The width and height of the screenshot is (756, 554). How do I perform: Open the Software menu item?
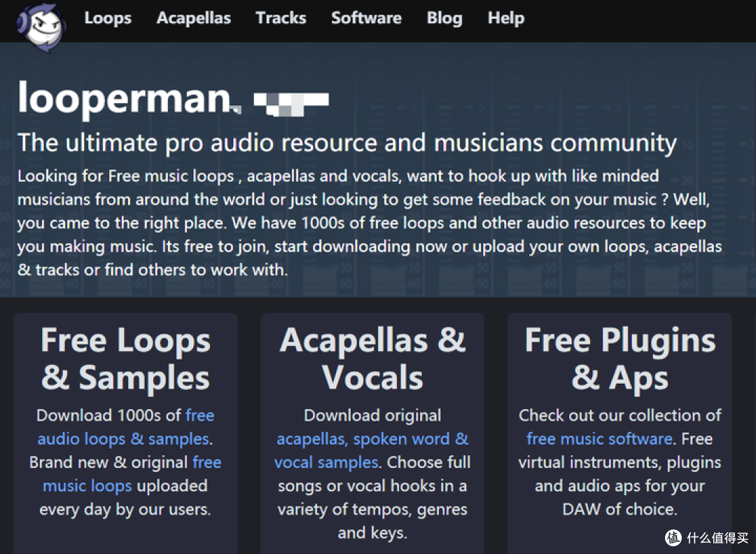pyautogui.click(x=366, y=18)
